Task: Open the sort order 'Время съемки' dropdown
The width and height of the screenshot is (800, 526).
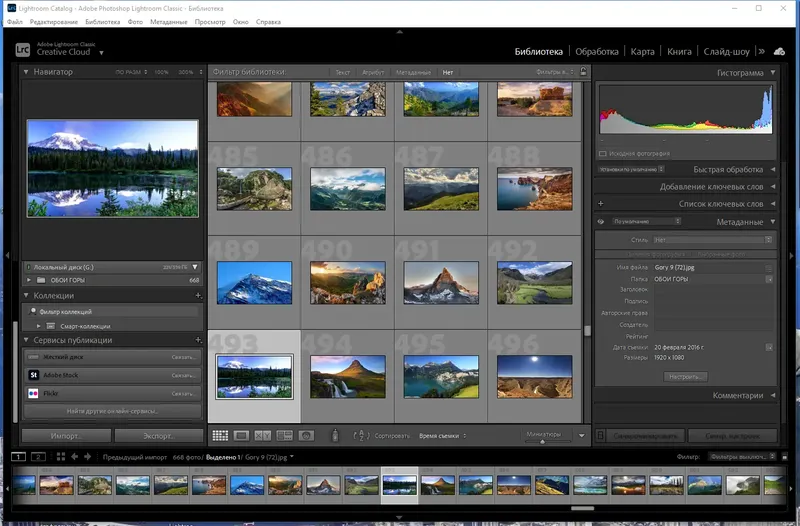Action: 441,436
